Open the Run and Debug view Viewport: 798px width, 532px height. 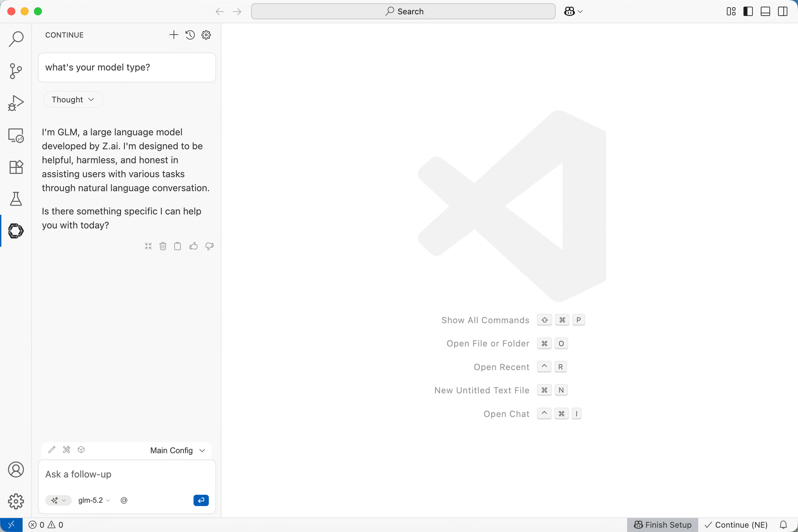coord(16,103)
